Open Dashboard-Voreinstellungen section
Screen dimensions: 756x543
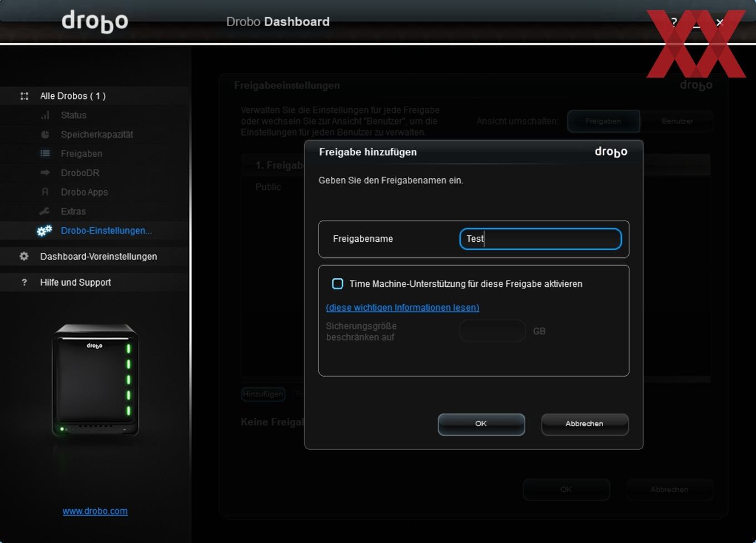click(x=98, y=256)
